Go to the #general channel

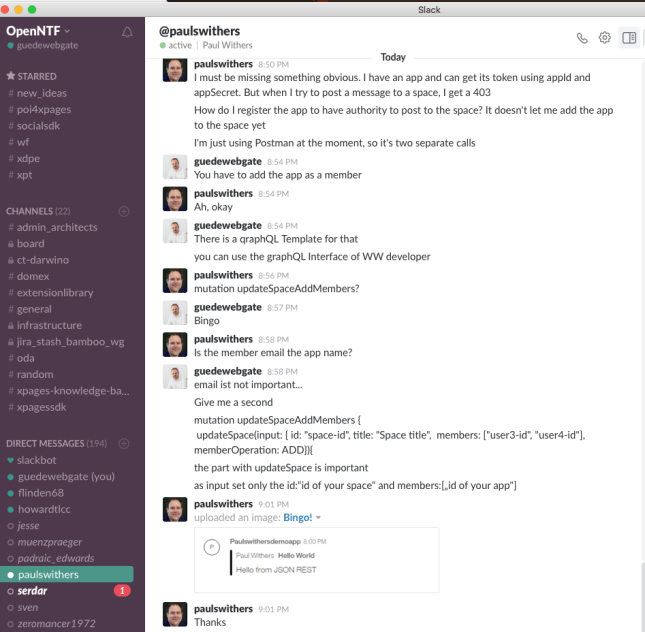coord(30,309)
